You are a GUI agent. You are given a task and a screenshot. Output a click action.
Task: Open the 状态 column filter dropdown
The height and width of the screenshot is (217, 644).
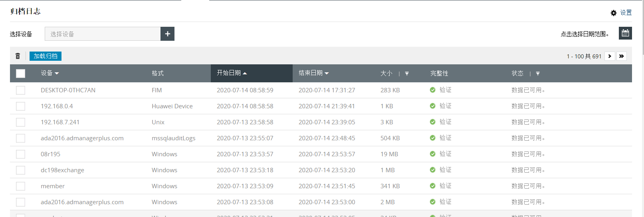(x=538, y=74)
